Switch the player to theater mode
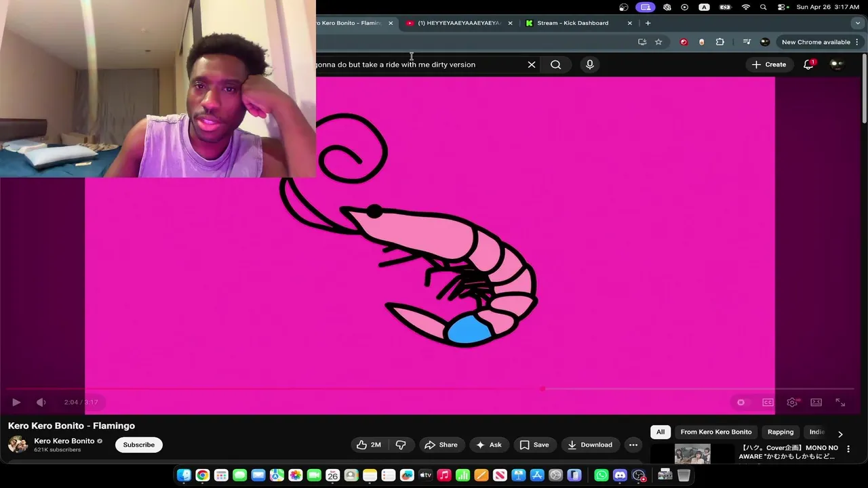This screenshot has width=868, height=488. click(816, 402)
